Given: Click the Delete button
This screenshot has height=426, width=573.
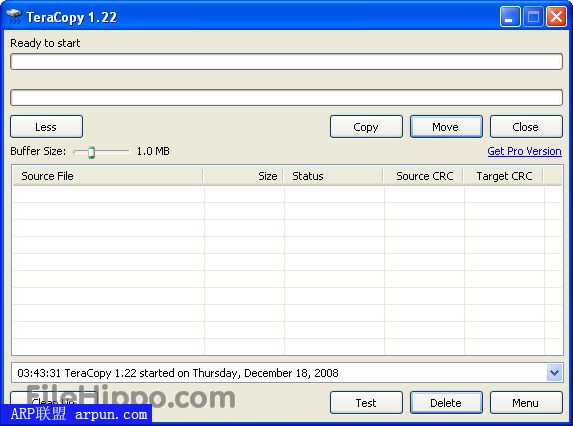Looking at the screenshot, I should pos(446,403).
